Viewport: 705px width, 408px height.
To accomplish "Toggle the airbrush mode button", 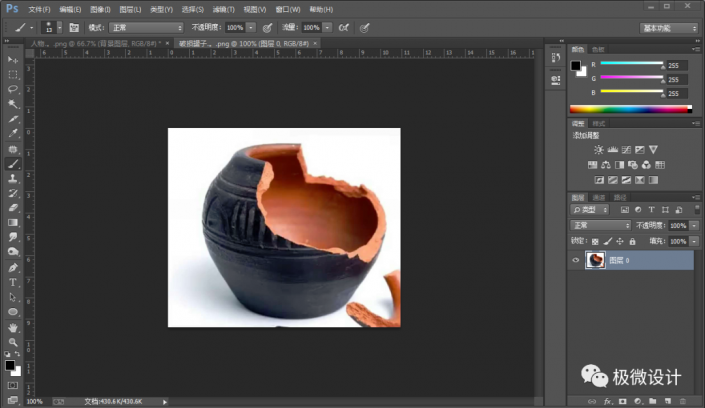I will pos(343,27).
